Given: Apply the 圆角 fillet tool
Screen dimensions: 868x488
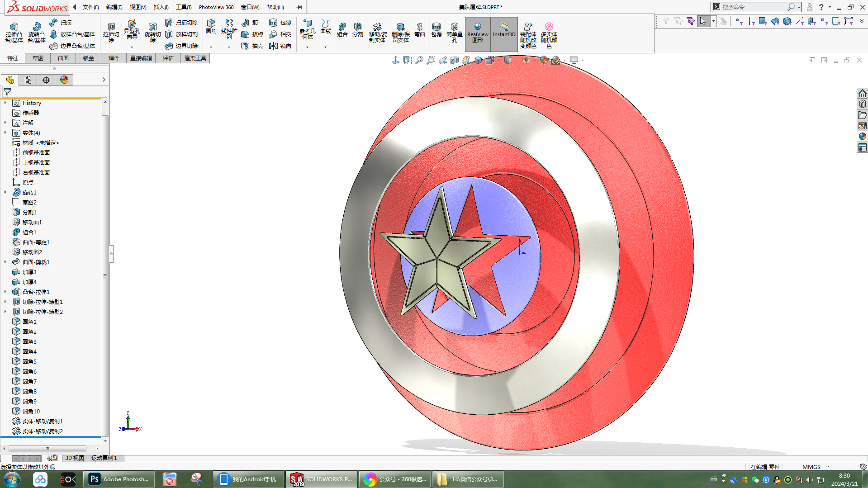Looking at the screenshot, I should [211, 27].
